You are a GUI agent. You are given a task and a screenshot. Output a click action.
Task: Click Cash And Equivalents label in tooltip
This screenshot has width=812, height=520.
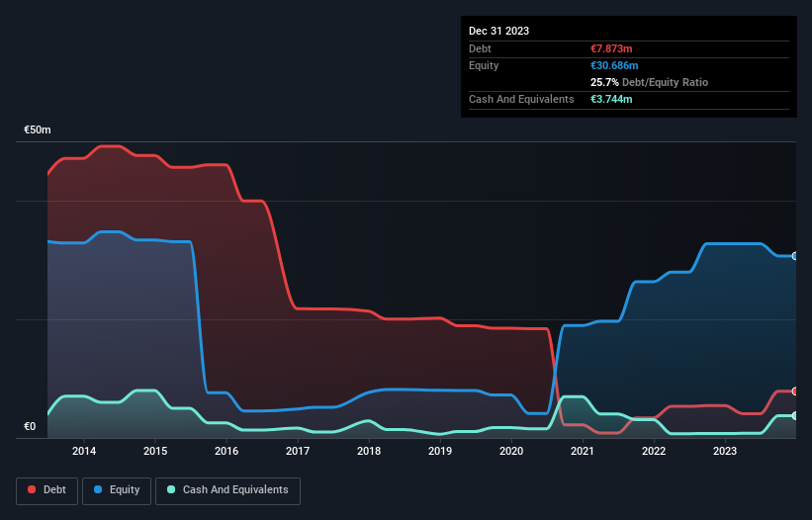coord(521,99)
